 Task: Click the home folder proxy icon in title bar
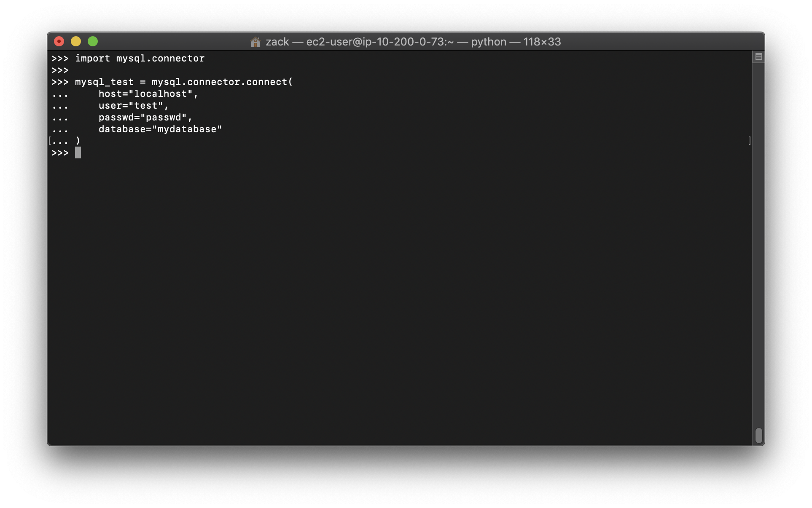(255, 42)
